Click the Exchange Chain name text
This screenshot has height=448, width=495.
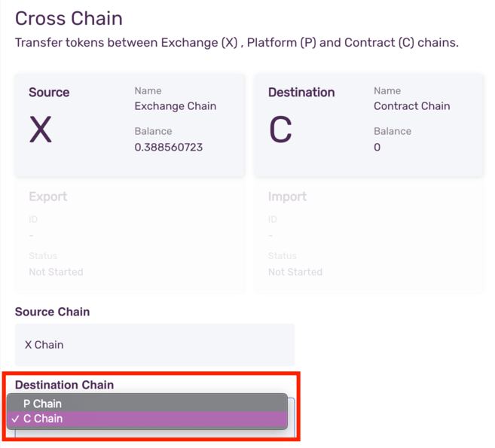tap(175, 106)
